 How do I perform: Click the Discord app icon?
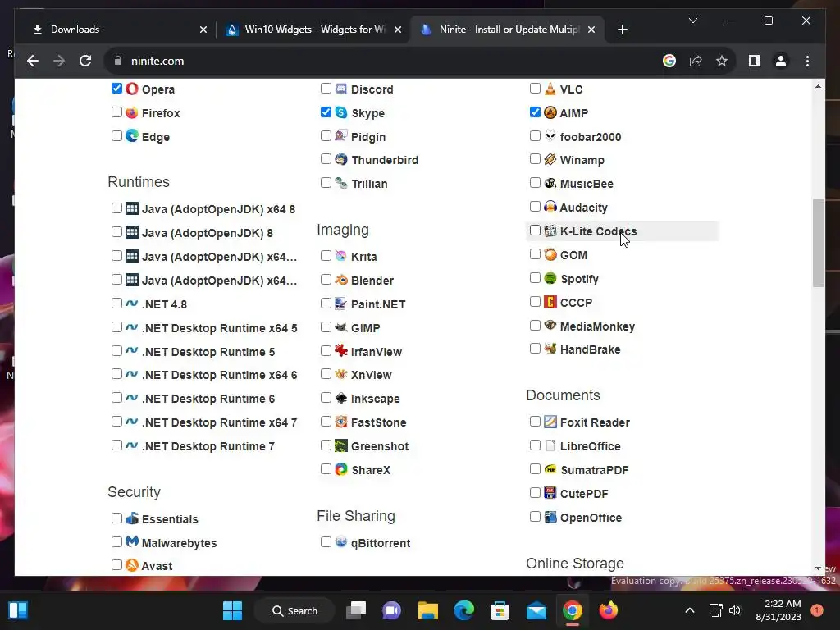click(341, 89)
